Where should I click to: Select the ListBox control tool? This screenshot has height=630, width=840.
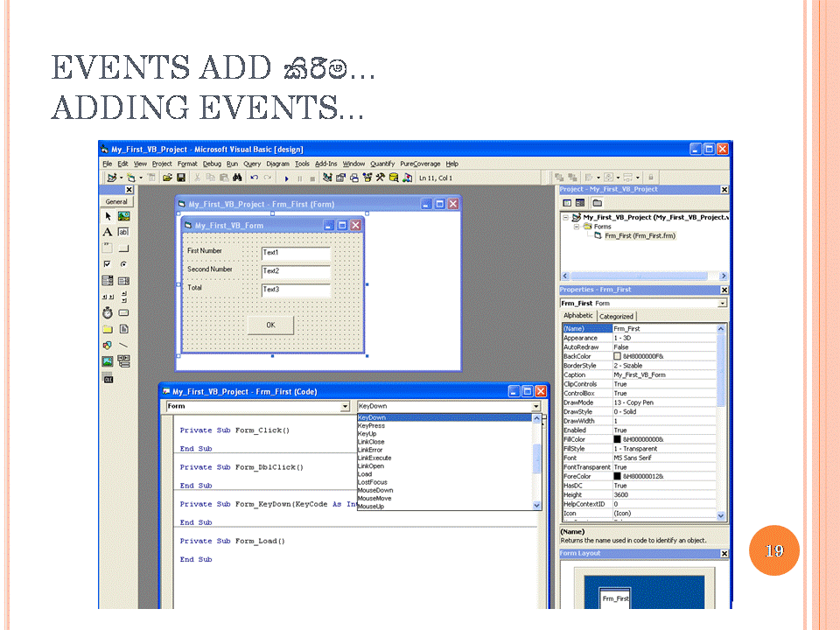[x=123, y=280]
